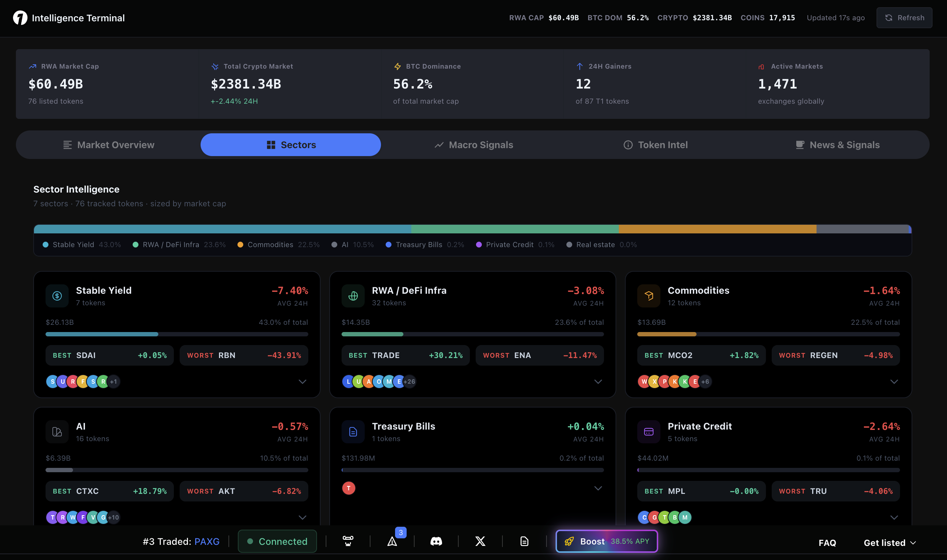The width and height of the screenshot is (947, 560).
Task: Click the T token avatar in Treasury Bills
Action: click(348, 488)
